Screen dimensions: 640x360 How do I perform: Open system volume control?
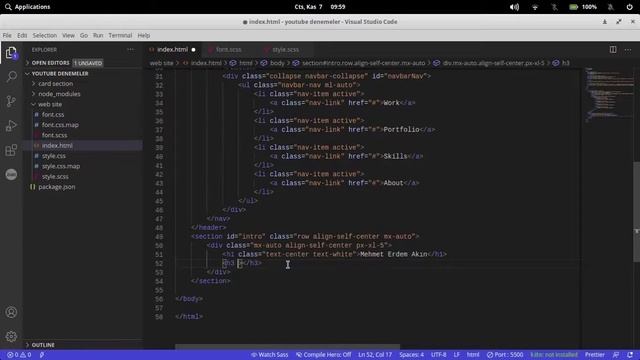click(x=514, y=7)
